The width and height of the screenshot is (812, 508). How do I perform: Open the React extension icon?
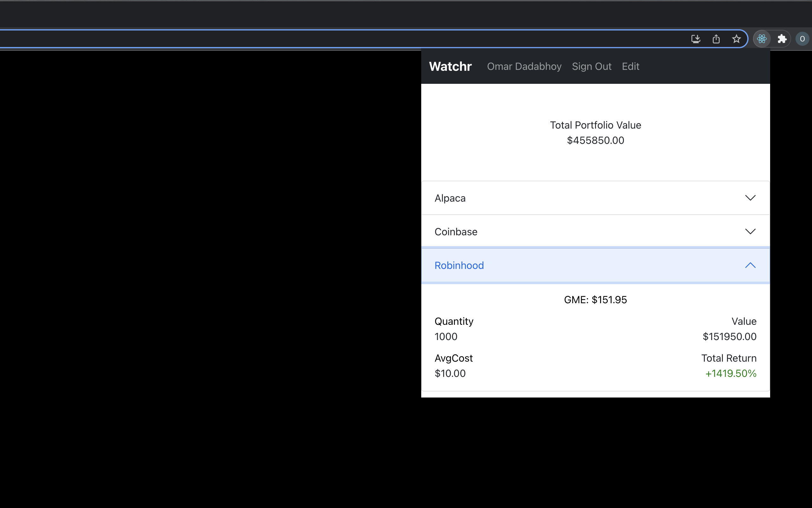(x=762, y=39)
